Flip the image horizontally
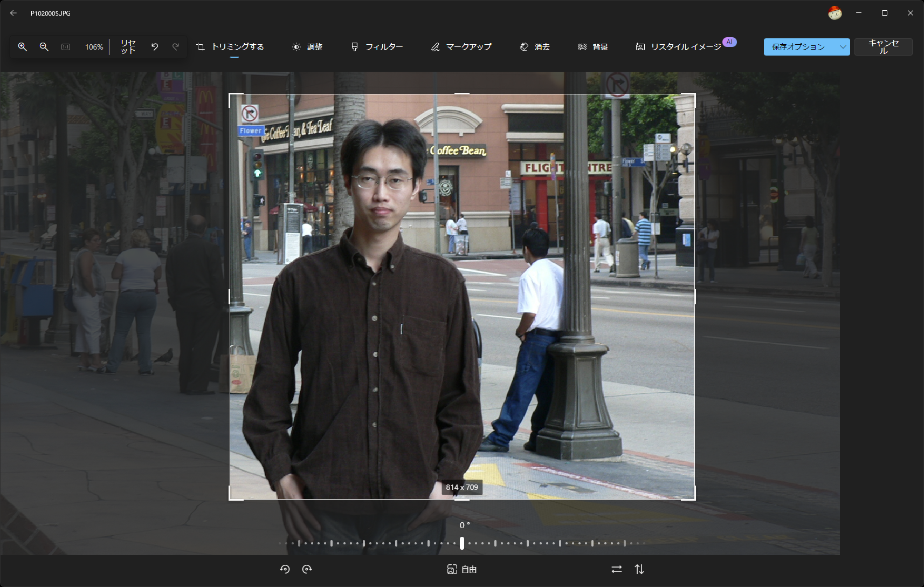The width and height of the screenshot is (924, 587). coord(617,569)
